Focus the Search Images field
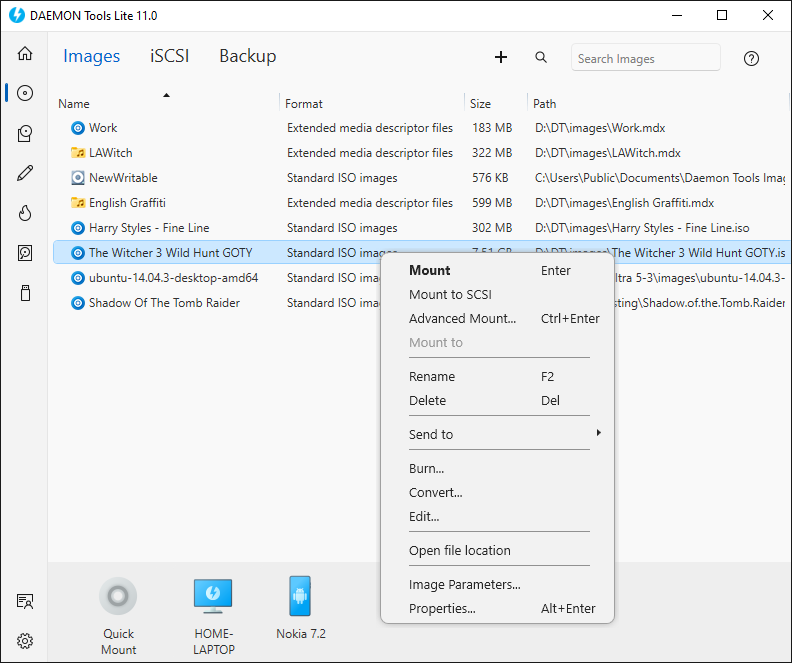 point(646,59)
